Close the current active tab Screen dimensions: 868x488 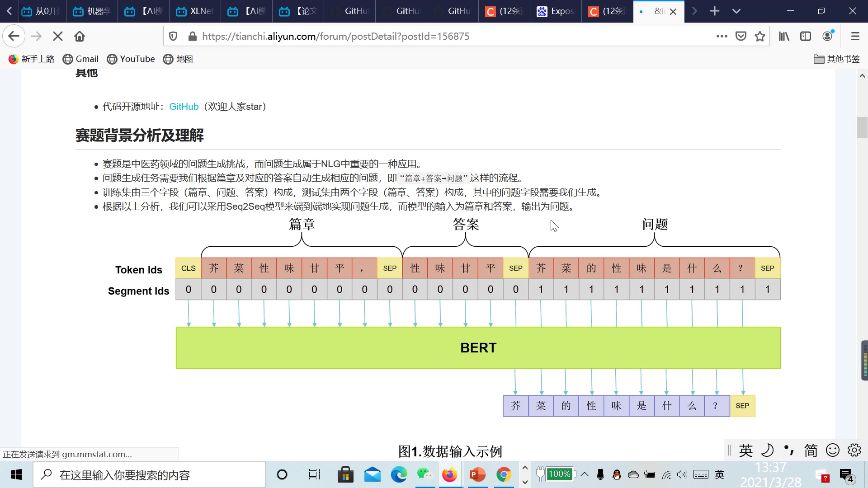pos(673,11)
